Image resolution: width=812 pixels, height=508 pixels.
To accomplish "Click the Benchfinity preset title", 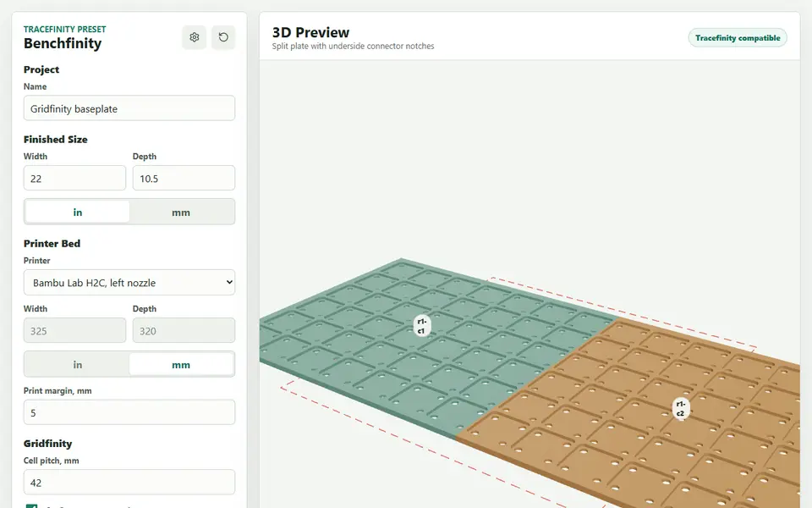I will coord(63,43).
